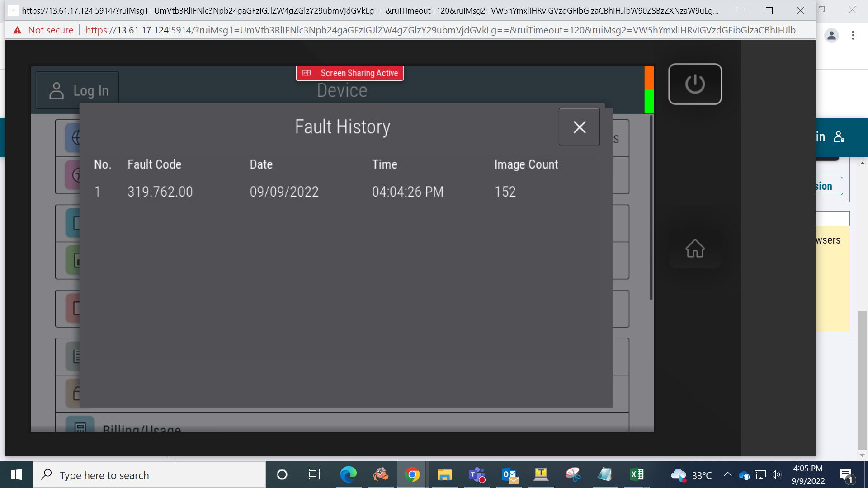Image resolution: width=868 pixels, height=488 pixels.
Task: Close the Fault History dialog
Action: pyautogui.click(x=579, y=127)
